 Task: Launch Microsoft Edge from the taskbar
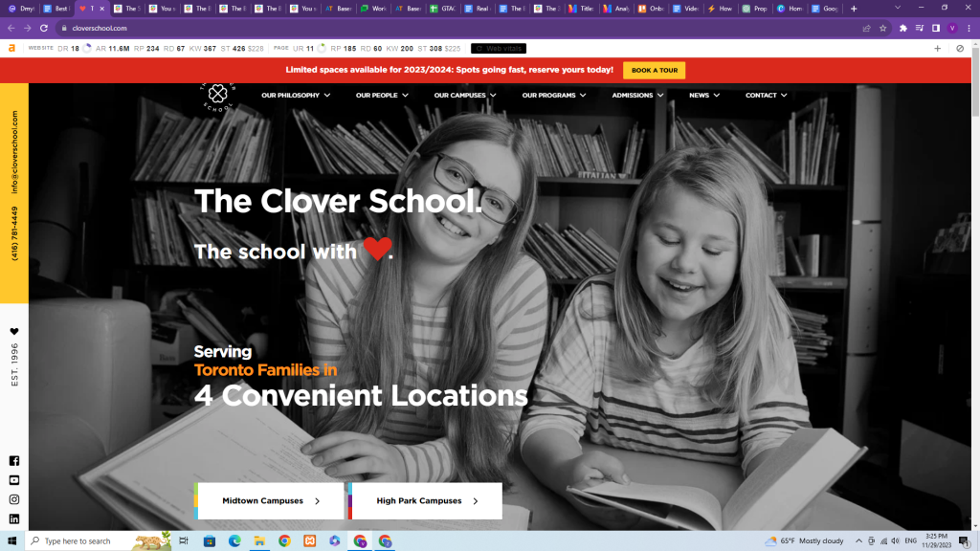(x=234, y=541)
